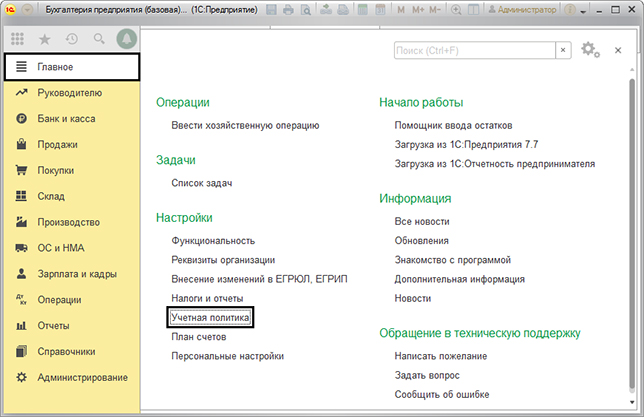Open Ввести хозяйственную операцию

[x=245, y=125]
